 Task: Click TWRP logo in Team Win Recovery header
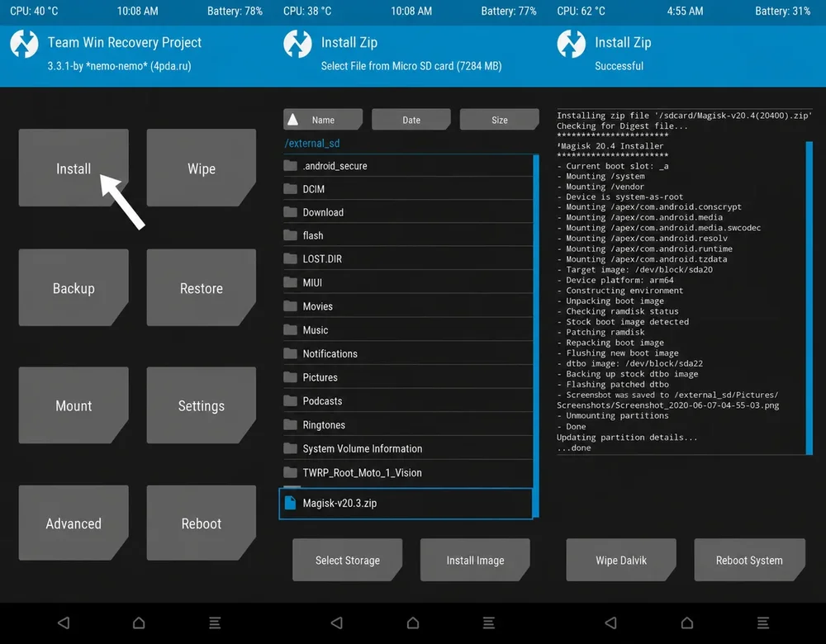[24, 44]
